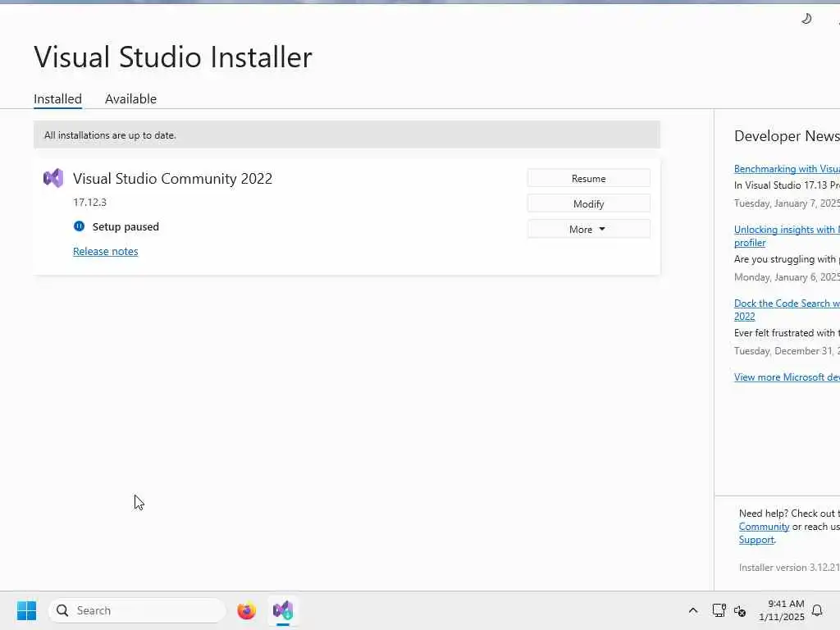Viewport: 840px width, 630px height.
Task: Open Firefox from the taskbar
Action: pos(246,610)
